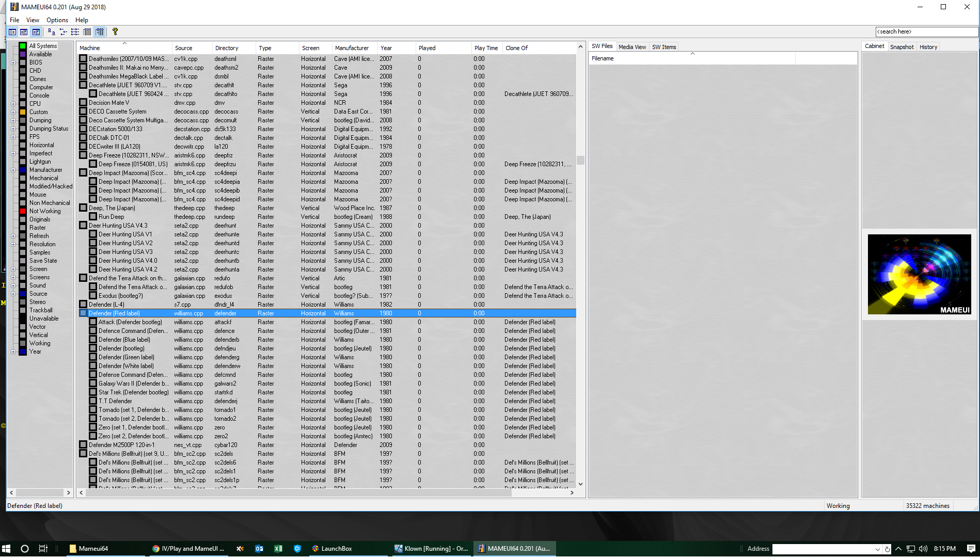Click the icon beside Galaxy Wars II row
Screen dimensions: 980x558
(x=93, y=384)
